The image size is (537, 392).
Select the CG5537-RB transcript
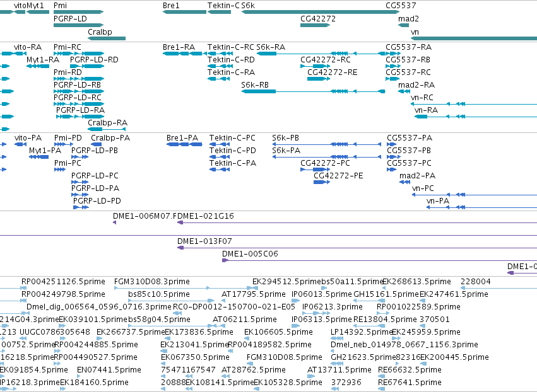coord(393,66)
